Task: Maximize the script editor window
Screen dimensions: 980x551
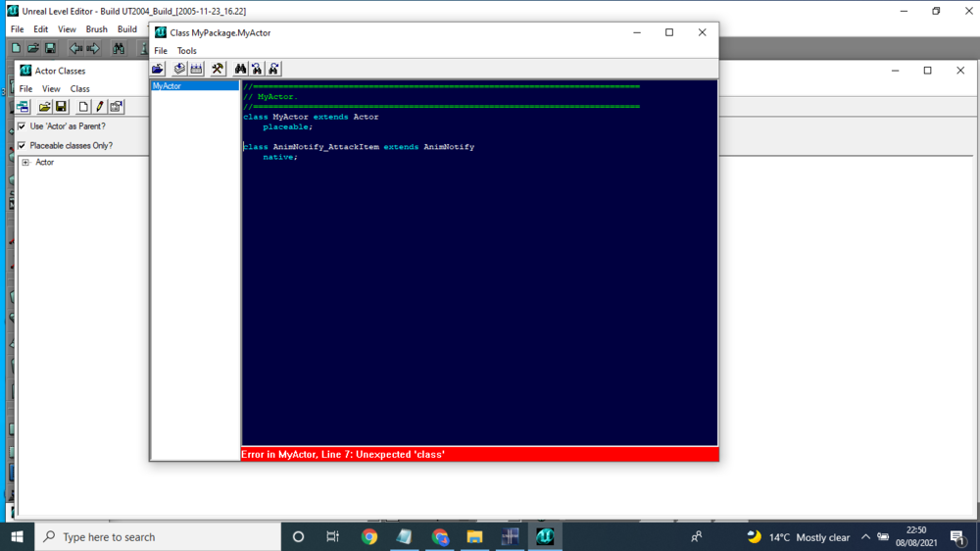Action: coord(669,32)
